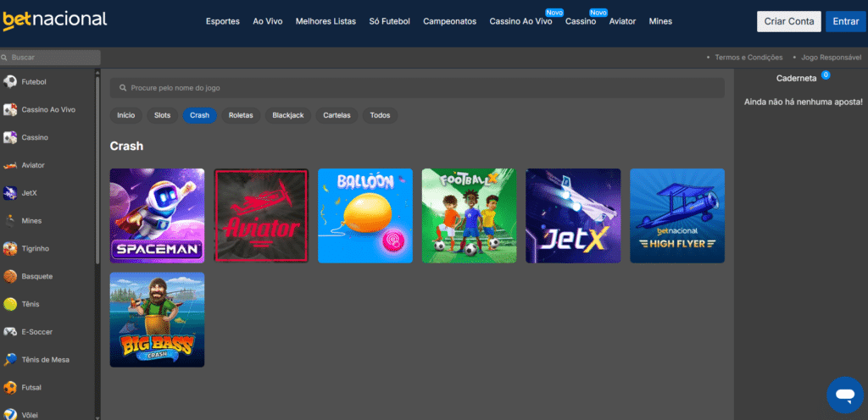Click the Vôlei volleyball icon
The width and height of the screenshot is (868, 420).
10,414
